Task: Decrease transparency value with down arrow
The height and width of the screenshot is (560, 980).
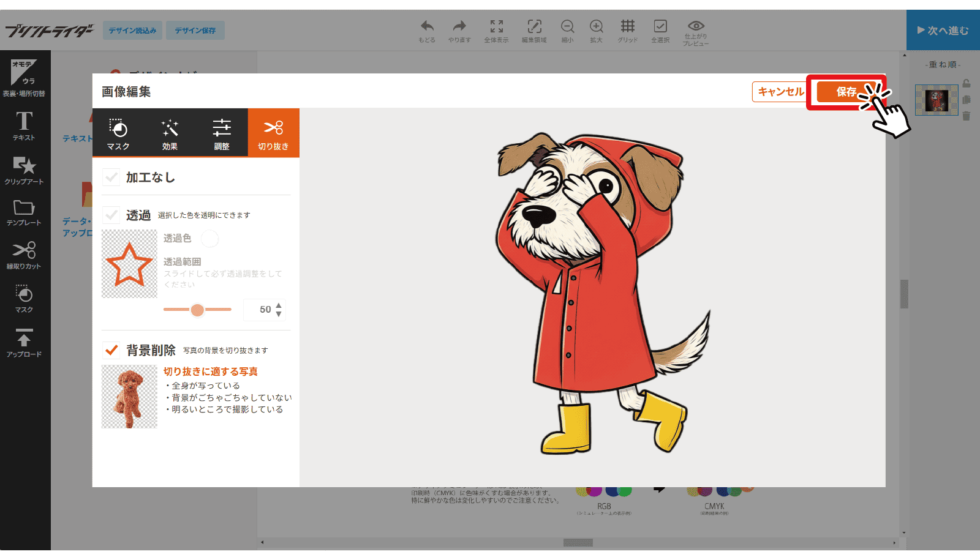Action: click(x=279, y=315)
